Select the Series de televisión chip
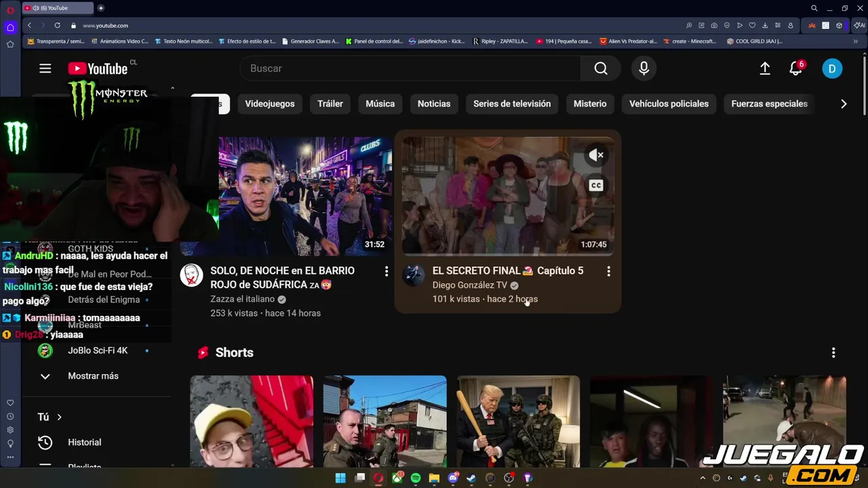 click(x=512, y=104)
